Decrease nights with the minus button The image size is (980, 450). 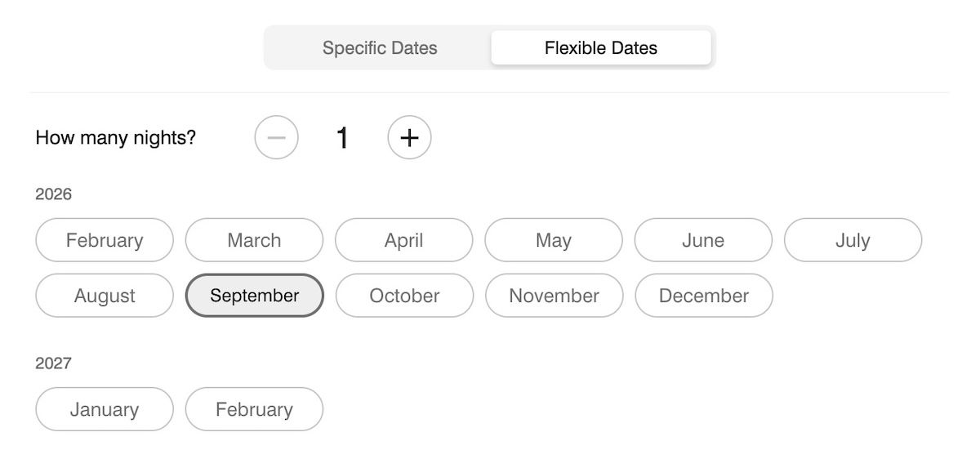(x=277, y=137)
